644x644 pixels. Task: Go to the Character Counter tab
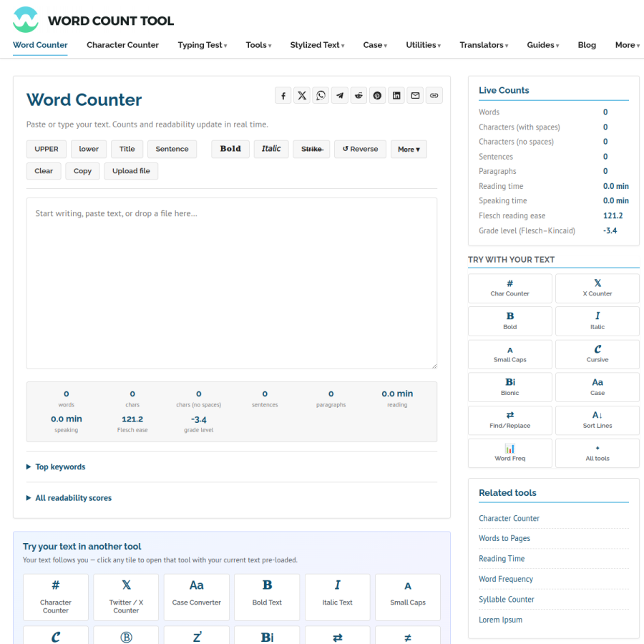coord(122,45)
